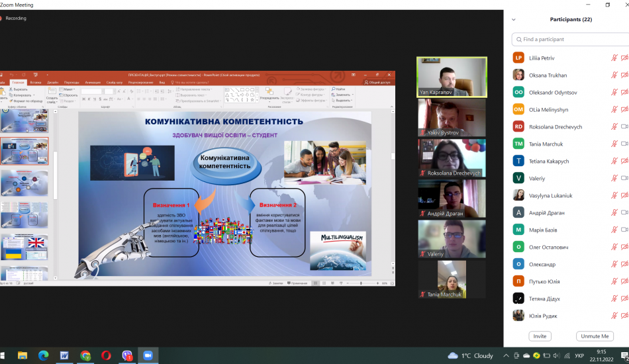Open Word from the taskbar
This screenshot has width=629, height=364.
pyautogui.click(x=64, y=355)
